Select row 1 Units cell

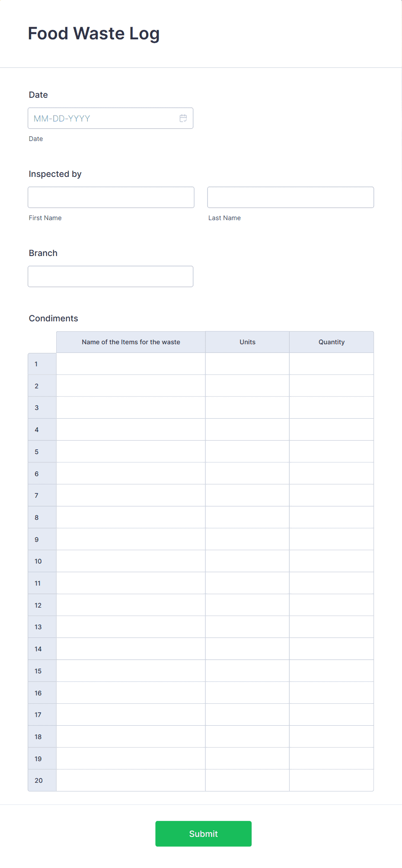(247, 364)
